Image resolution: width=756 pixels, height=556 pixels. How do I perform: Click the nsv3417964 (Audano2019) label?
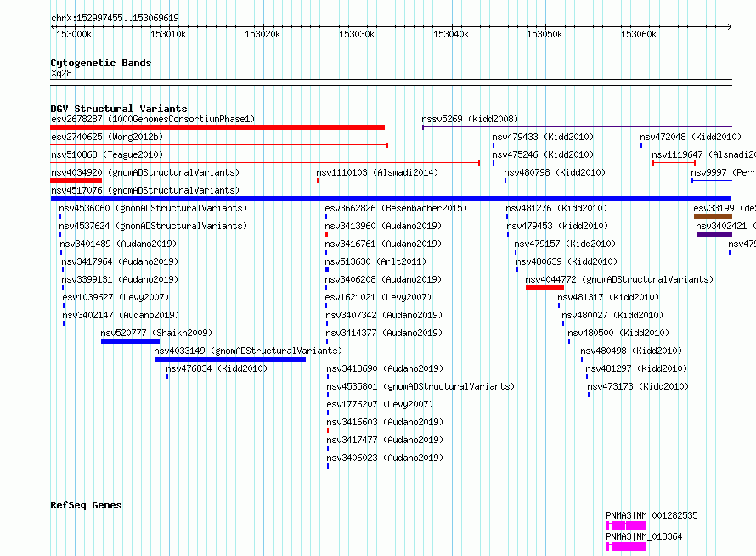120,261
